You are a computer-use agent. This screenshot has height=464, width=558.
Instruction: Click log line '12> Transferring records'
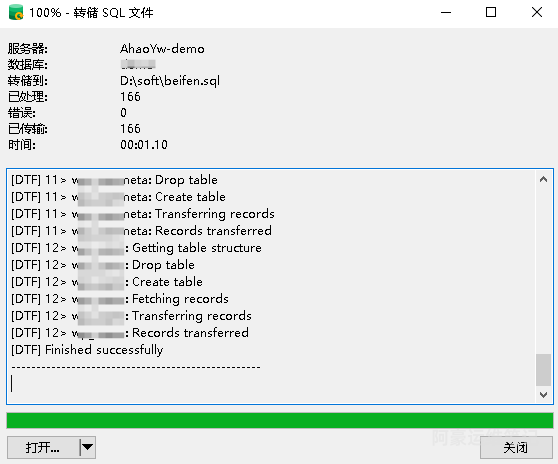click(x=131, y=316)
